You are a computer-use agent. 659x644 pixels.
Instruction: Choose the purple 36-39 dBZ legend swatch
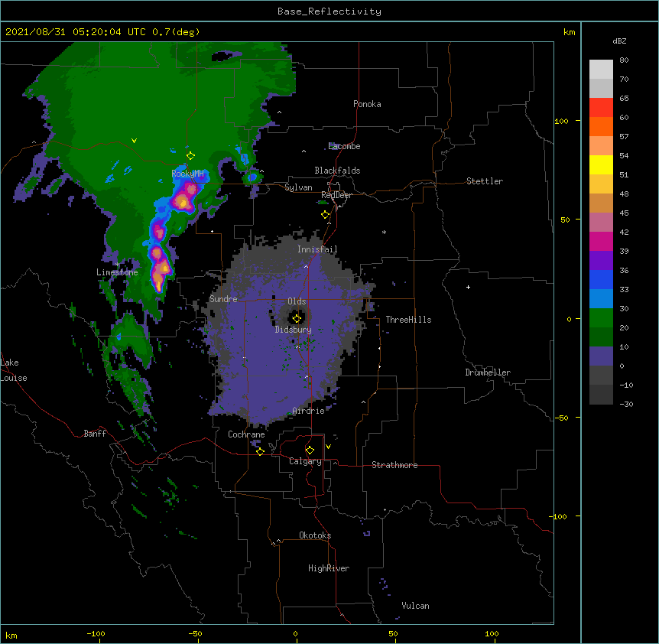tap(601, 261)
